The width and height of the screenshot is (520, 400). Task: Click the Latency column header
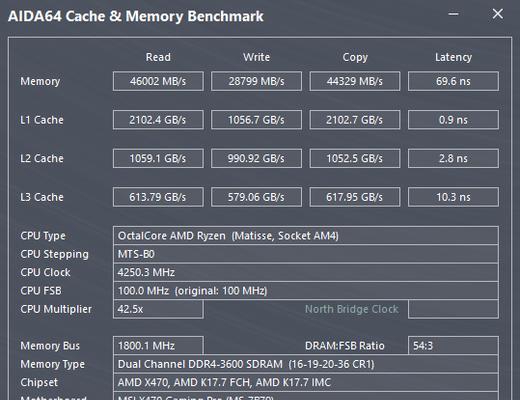pos(453,57)
